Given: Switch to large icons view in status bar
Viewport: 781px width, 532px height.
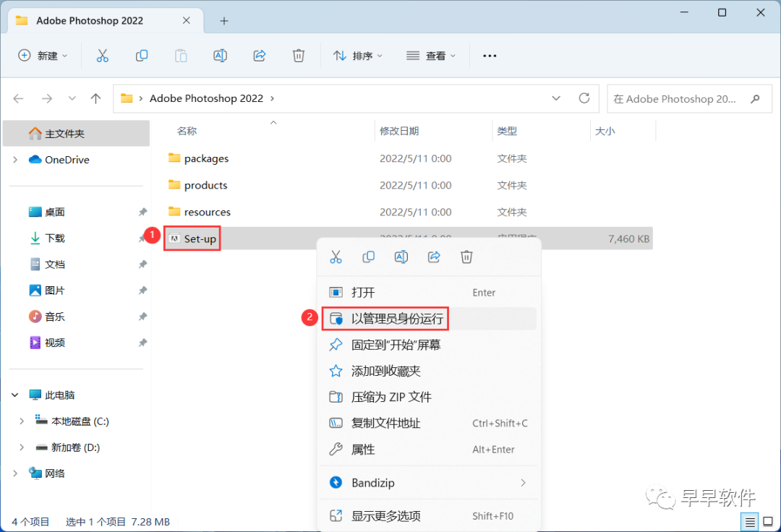Looking at the screenshot, I should pos(767,521).
